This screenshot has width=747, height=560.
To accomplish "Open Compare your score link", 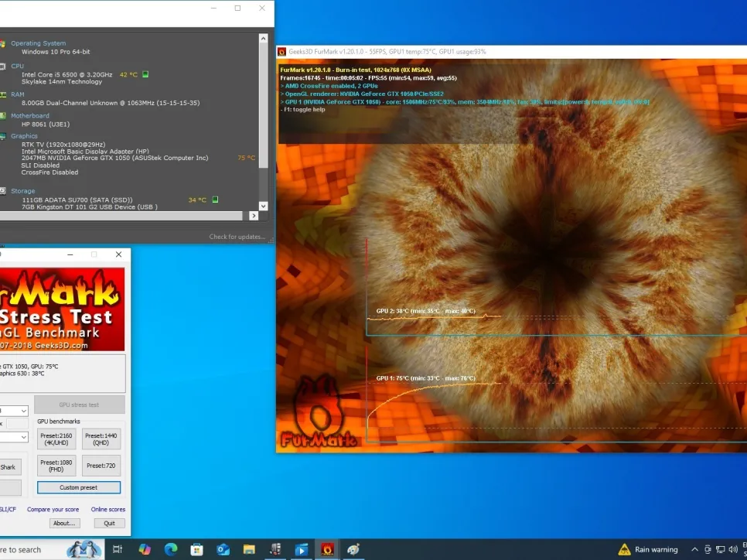I will [53, 509].
